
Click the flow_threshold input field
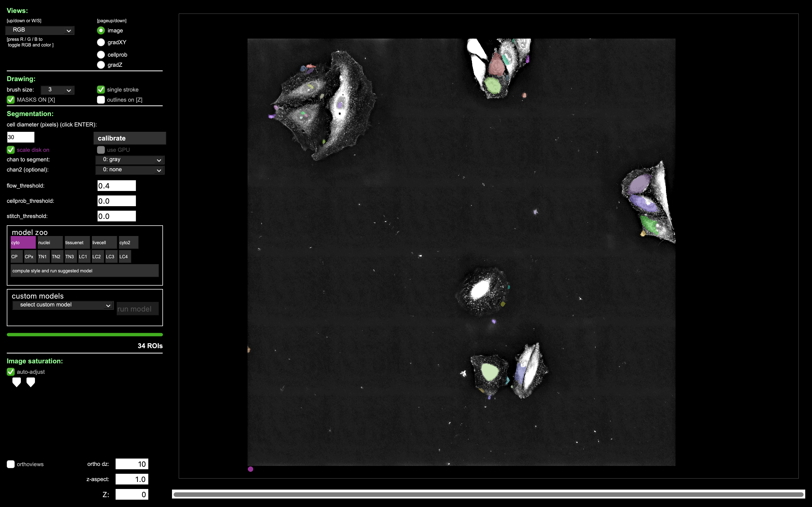(x=116, y=185)
